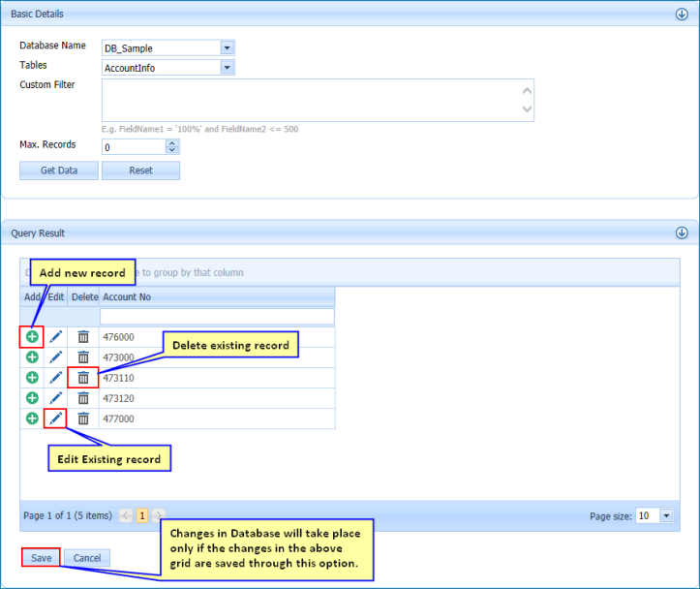Cancel the grid changes
Image resolution: width=700 pixels, height=589 pixels.
pos(87,558)
